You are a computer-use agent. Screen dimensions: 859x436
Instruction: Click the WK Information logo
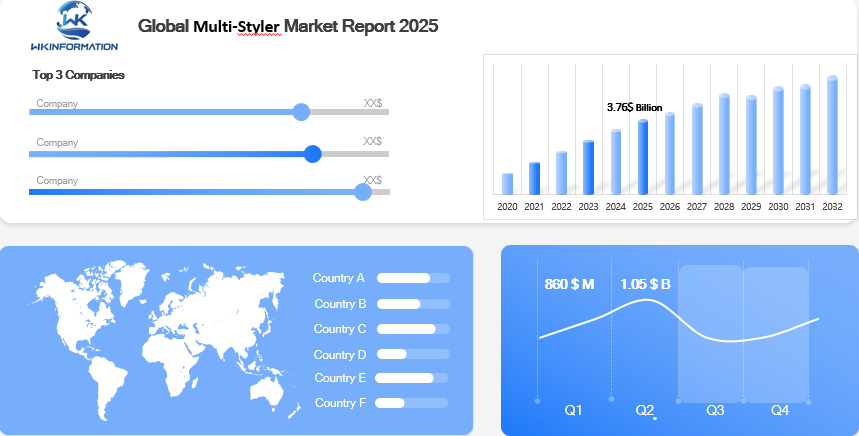point(74,26)
